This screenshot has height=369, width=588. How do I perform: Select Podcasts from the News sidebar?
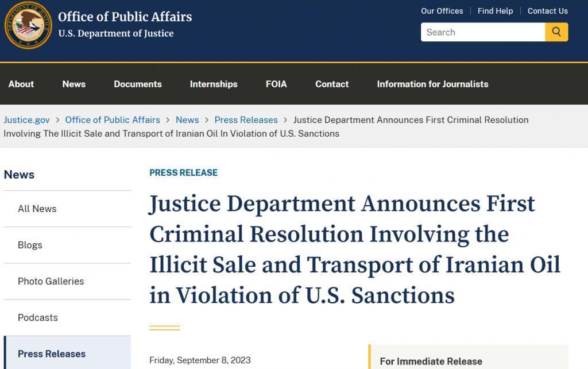38,317
